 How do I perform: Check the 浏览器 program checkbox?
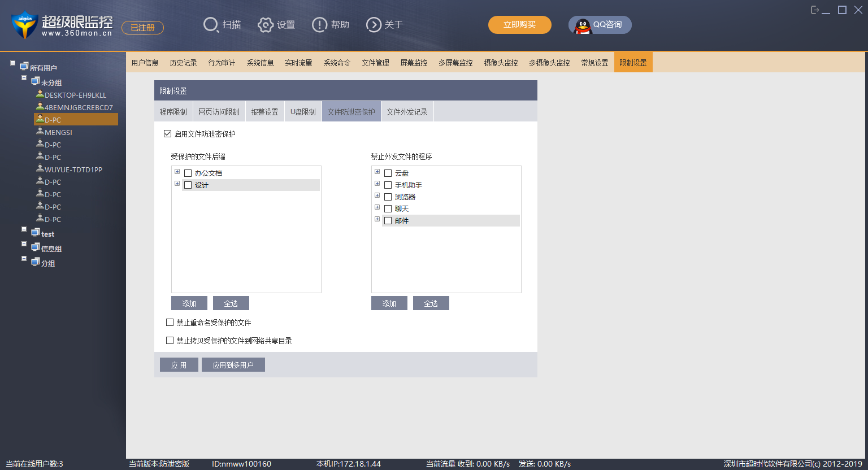pyautogui.click(x=388, y=197)
